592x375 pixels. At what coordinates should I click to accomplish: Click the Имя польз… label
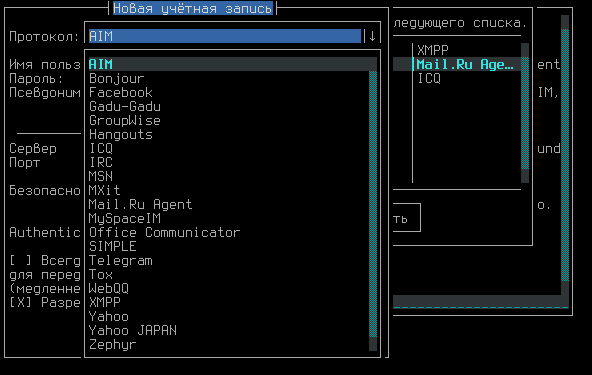tap(45, 65)
